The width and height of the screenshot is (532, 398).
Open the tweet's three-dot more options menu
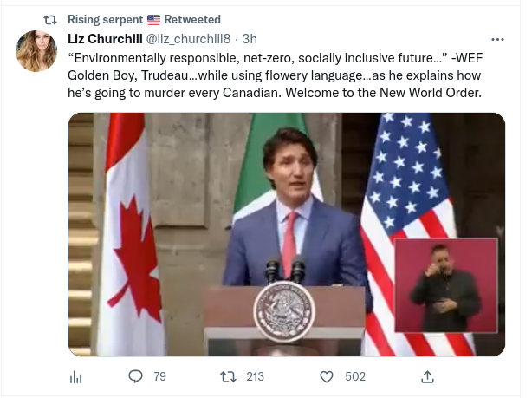(x=497, y=39)
